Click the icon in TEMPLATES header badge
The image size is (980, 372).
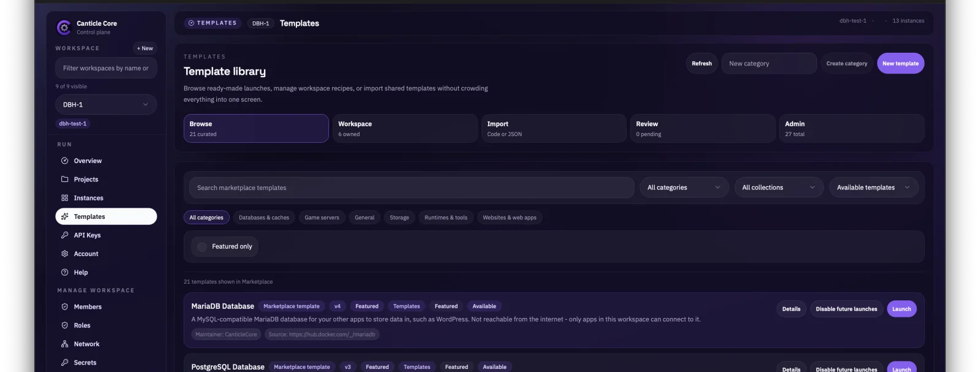tap(191, 23)
